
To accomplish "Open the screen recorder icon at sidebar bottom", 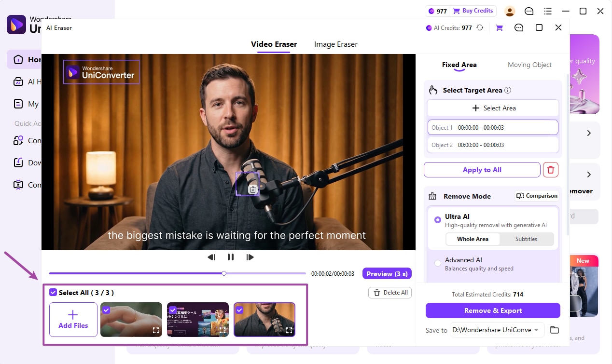I will [x=18, y=185].
